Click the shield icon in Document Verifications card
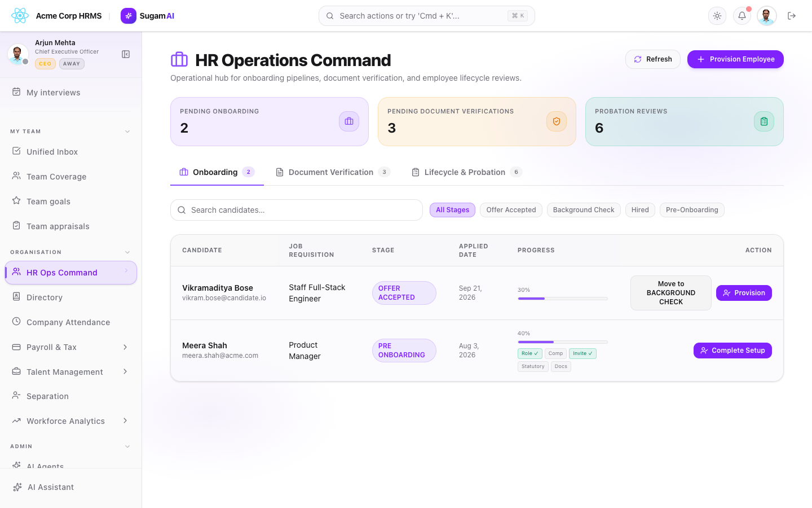Viewport: 812px width, 508px height. 557,121
